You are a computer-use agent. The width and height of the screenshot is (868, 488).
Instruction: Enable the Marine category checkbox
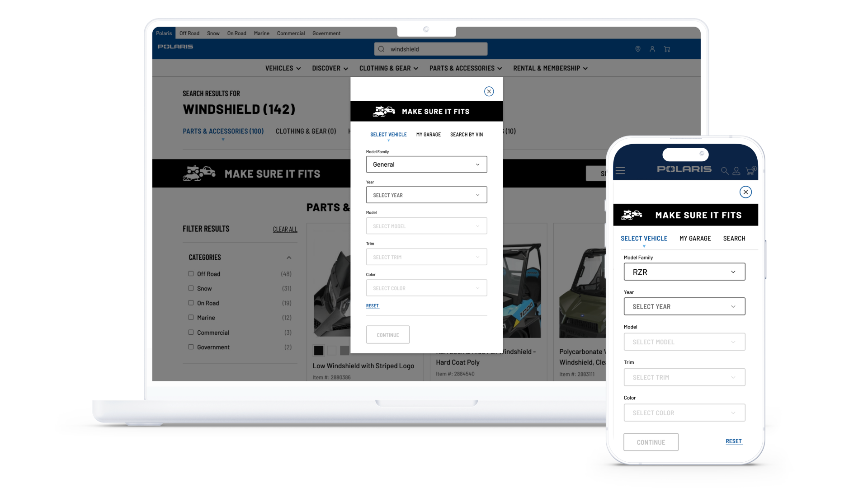click(x=191, y=318)
